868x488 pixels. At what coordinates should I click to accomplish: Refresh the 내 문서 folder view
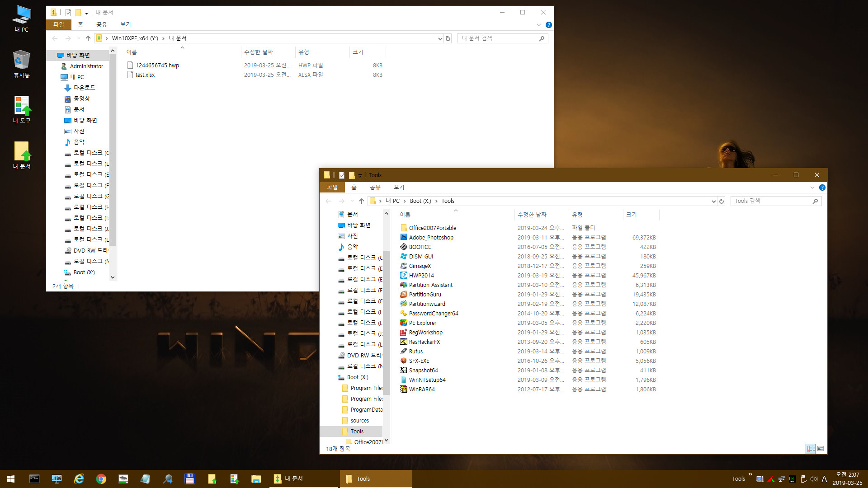(x=448, y=38)
